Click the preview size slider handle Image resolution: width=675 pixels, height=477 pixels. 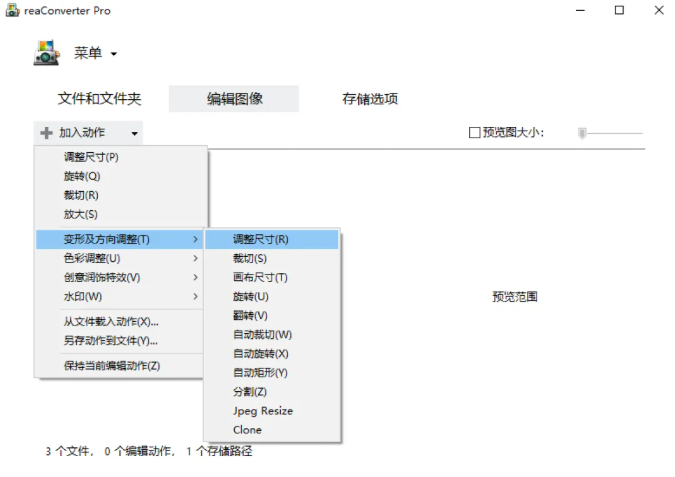click(x=582, y=133)
